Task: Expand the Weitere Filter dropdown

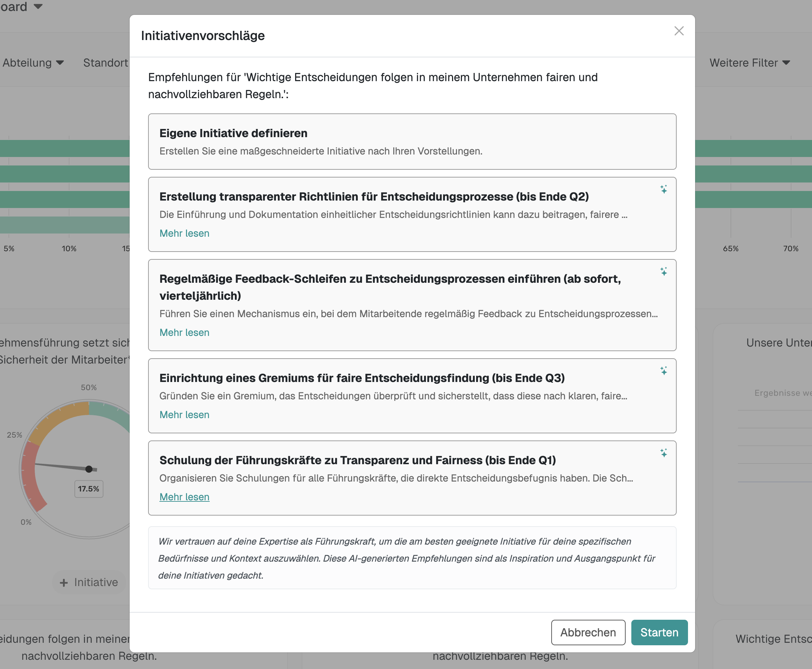Action: [750, 63]
